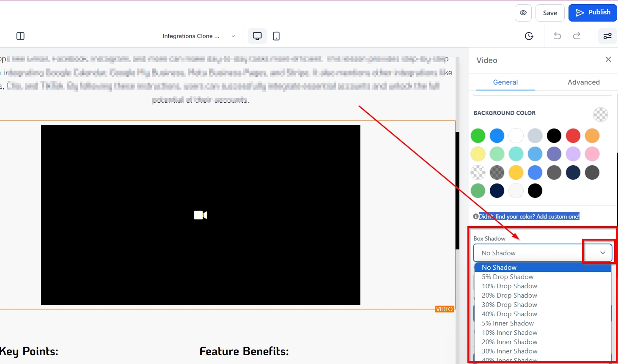Switch to the Advanced tab
The height and width of the screenshot is (364, 618).
pos(583,82)
